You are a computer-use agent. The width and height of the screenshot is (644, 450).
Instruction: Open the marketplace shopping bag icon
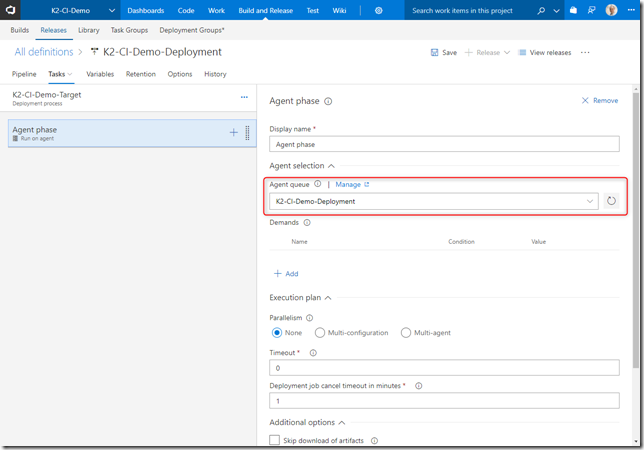coord(573,10)
